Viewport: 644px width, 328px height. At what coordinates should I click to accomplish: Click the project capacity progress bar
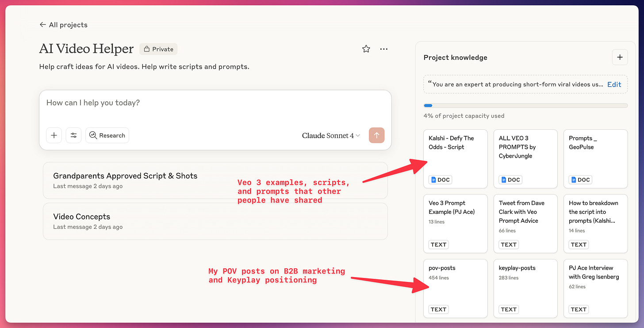(525, 106)
